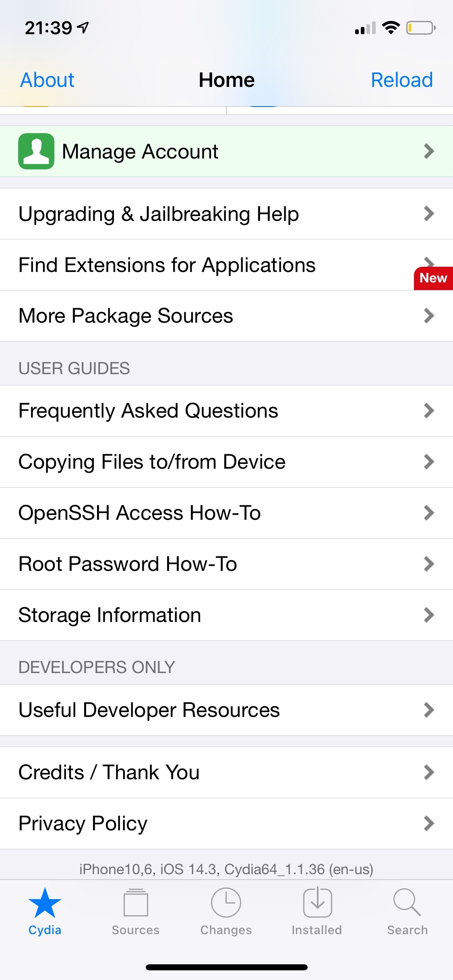
Task: Open the Privacy Policy row
Action: pos(226,824)
